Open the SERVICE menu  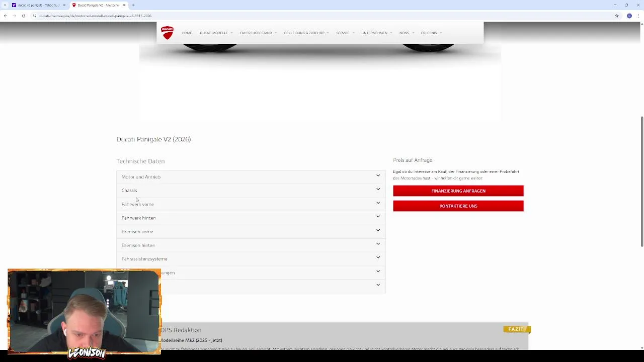coord(346,33)
